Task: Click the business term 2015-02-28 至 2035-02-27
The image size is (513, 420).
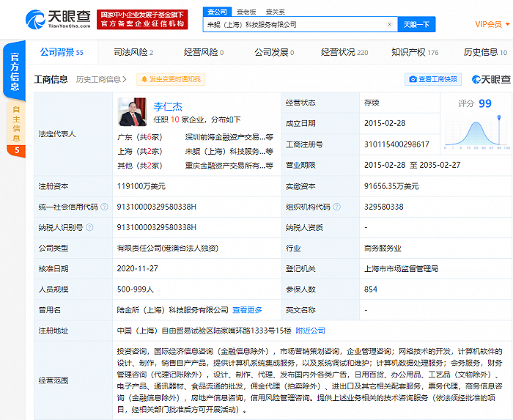Action: pos(412,165)
